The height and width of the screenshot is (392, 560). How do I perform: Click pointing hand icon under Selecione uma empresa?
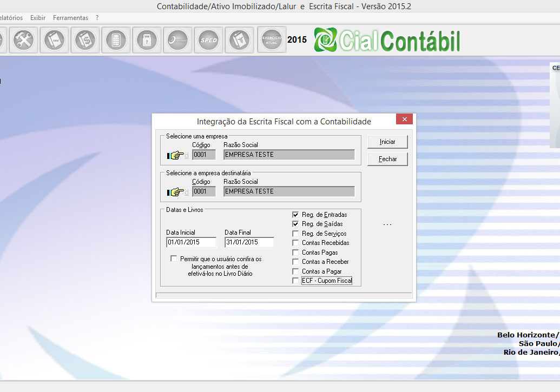point(176,155)
